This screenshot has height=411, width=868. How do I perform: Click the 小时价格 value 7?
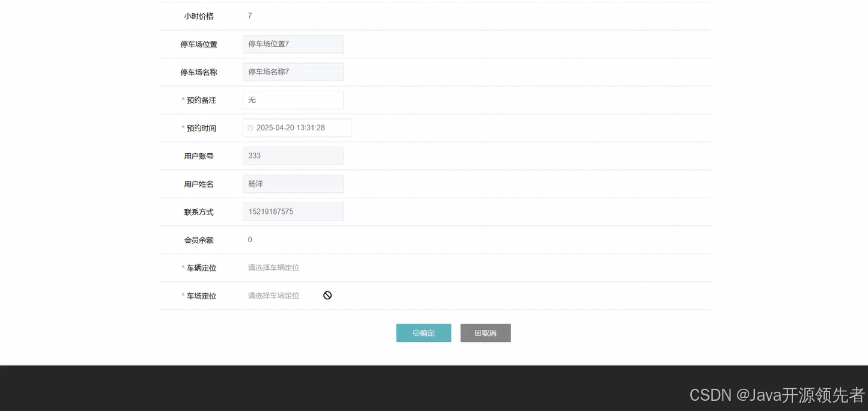(x=250, y=16)
